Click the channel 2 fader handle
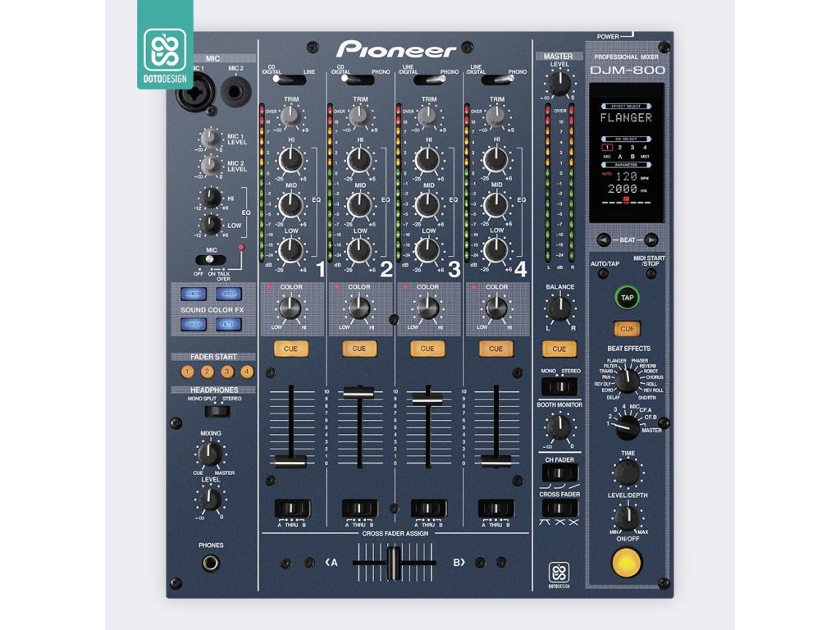 pos(358,392)
